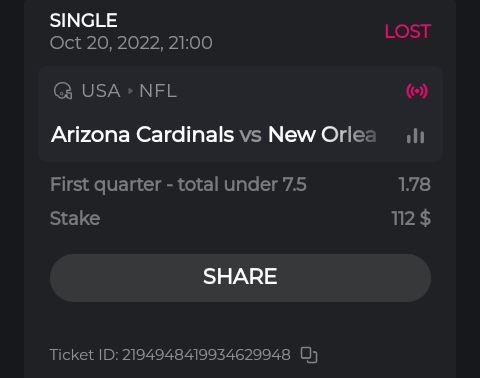Tap the live broadcast signal icon
Image resolution: width=480 pixels, height=378 pixels.
[x=417, y=91]
